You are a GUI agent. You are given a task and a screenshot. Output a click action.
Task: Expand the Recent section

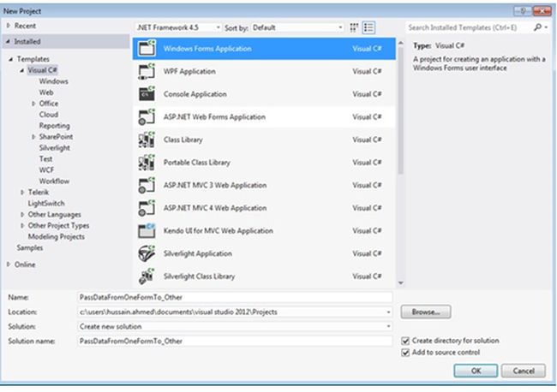(9, 26)
